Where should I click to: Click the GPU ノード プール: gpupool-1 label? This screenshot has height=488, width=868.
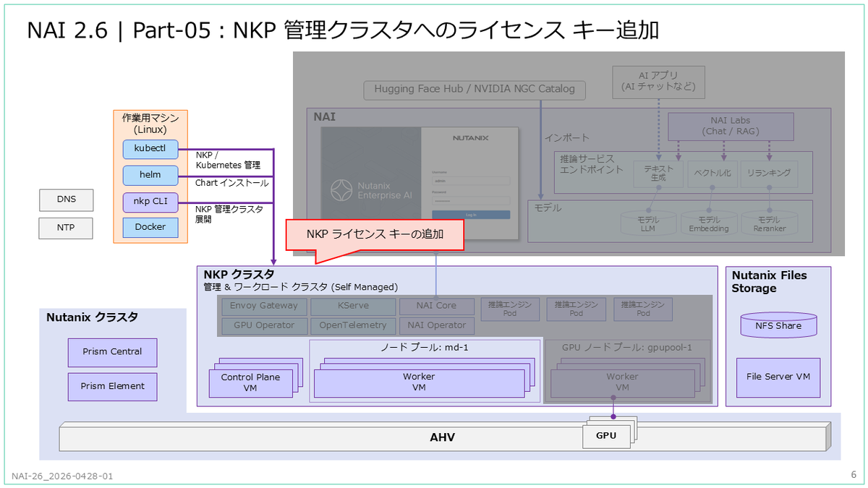(x=626, y=347)
